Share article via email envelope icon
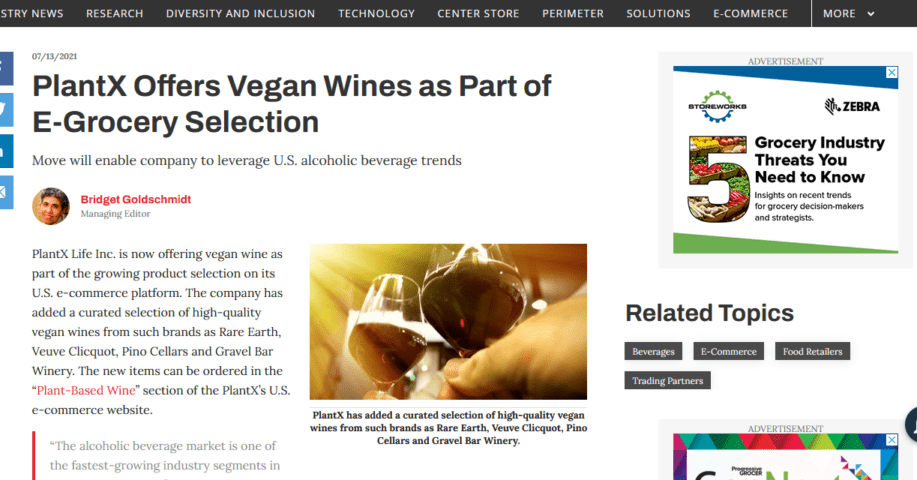Screen dimensions: 917x480 coord(6,192)
